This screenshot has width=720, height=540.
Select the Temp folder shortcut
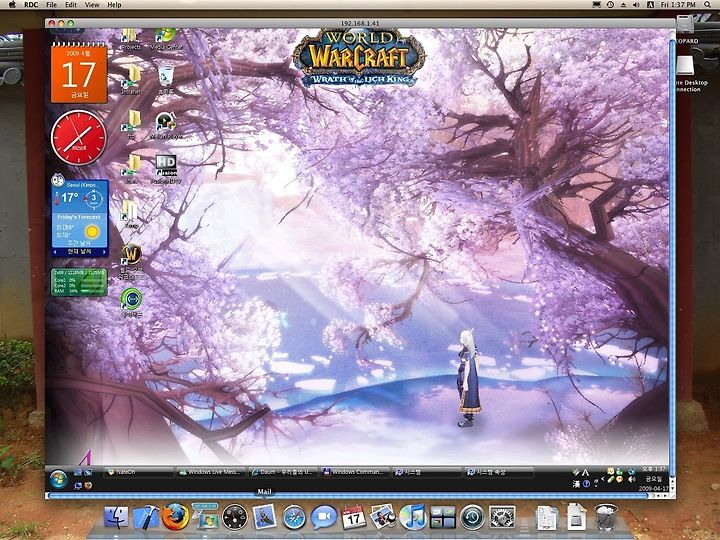pyautogui.click(x=130, y=214)
